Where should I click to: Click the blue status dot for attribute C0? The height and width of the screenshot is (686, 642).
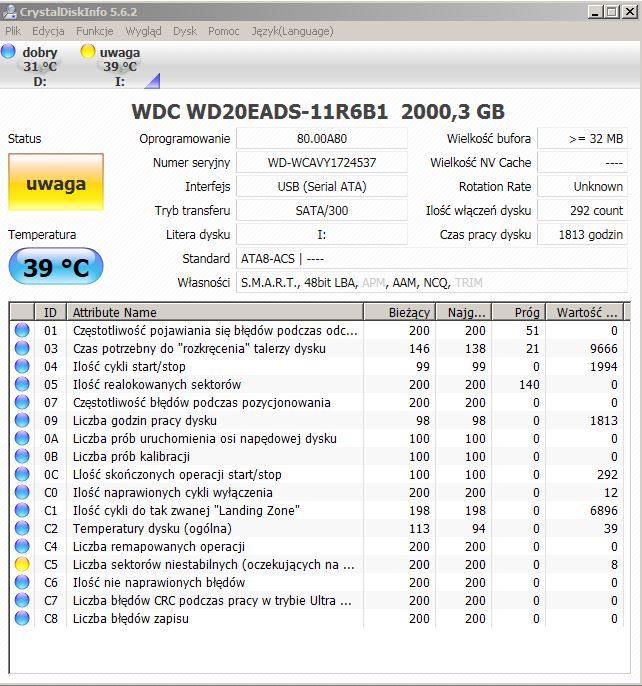tap(22, 492)
